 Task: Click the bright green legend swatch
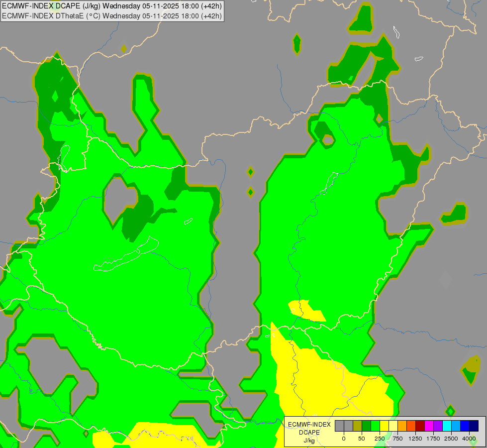coord(375,426)
